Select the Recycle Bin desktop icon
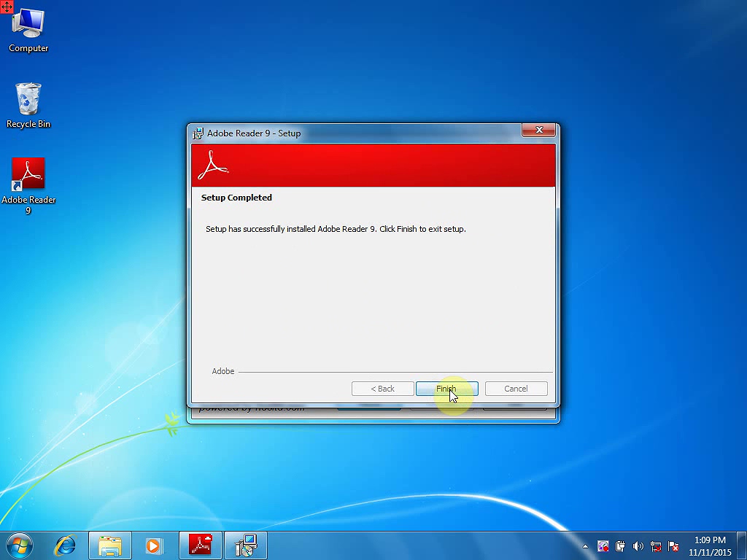The width and height of the screenshot is (747, 560). click(x=28, y=106)
